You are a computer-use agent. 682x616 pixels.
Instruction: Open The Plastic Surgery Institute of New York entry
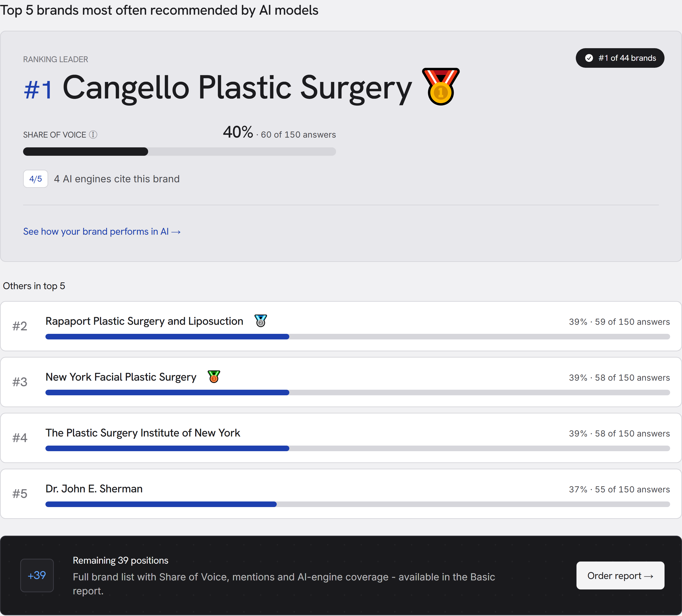point(143,433)
